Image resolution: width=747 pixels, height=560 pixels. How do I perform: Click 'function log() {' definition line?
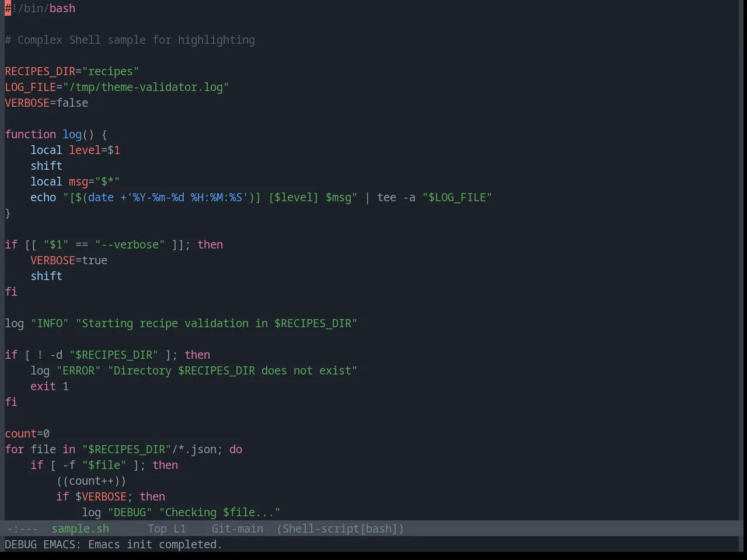point(56,135)
